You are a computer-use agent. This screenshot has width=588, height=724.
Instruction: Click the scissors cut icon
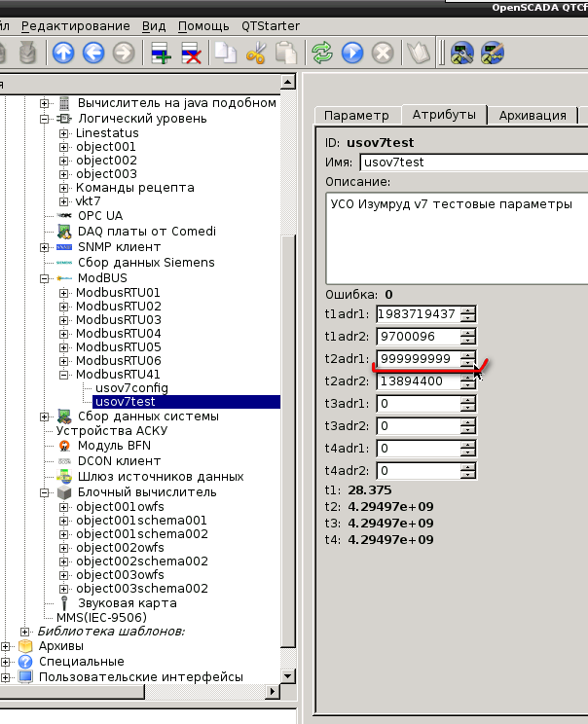click(x=256, y=54)
